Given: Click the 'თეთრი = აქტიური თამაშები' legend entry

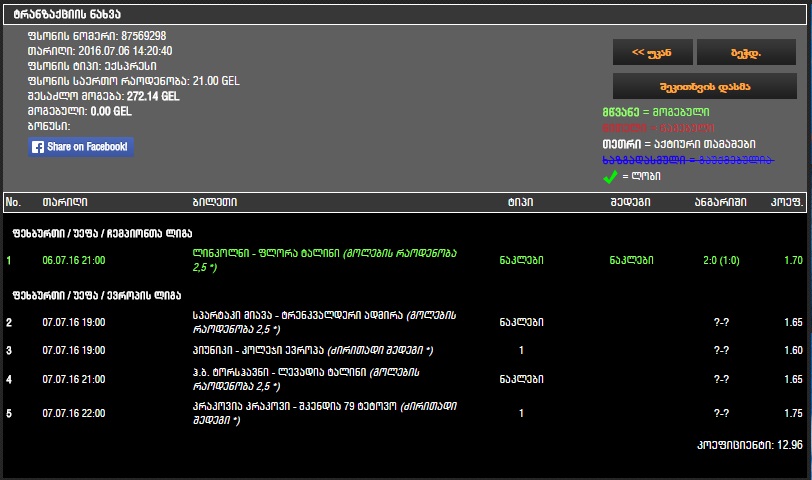Looking at the screenshot, I should point(678,144).
